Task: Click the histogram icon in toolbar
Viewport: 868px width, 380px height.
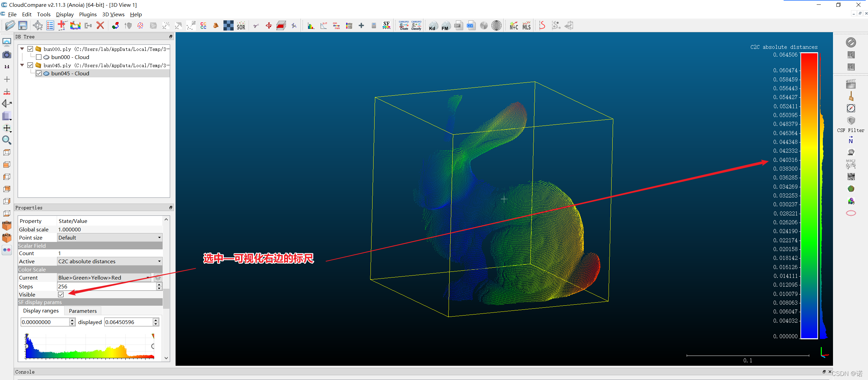Action: coord(311,26)
